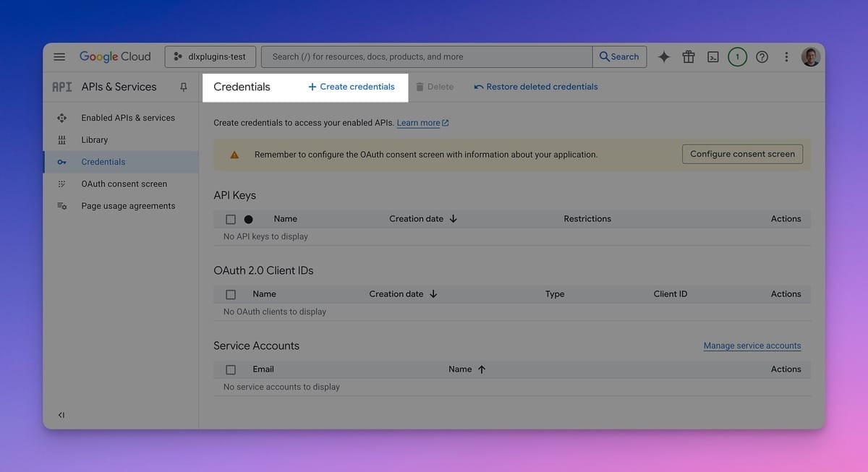Select all API Keys checkbox
The image size is (868, 472).
(231, 219)
